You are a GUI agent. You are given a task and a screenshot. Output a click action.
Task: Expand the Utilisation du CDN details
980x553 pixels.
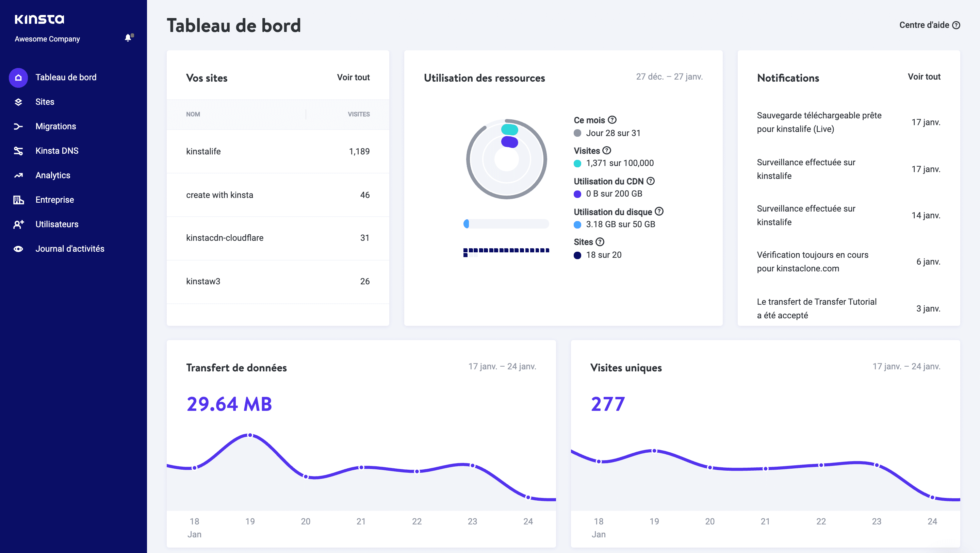tap(650, 181)
